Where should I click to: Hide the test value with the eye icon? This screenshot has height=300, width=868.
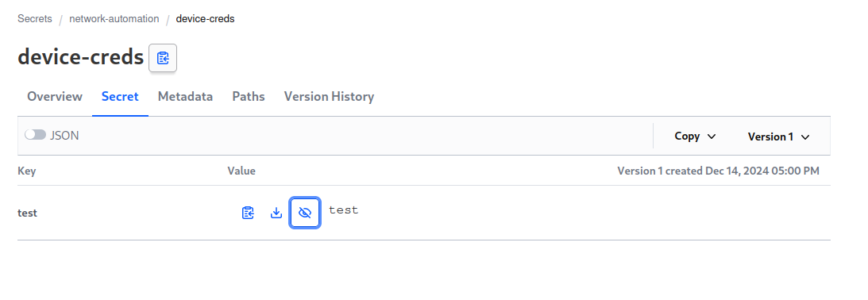click(x=304, y=213)
